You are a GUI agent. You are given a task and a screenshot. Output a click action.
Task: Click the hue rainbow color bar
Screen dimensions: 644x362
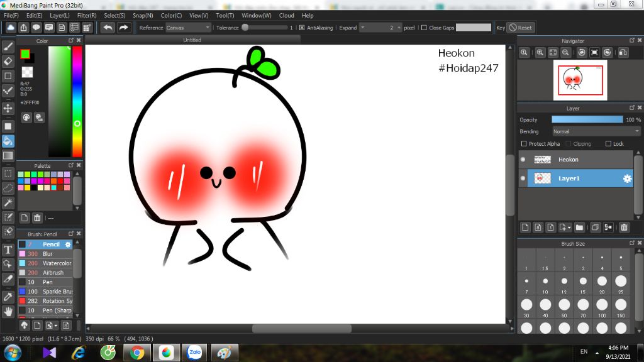(77, 101)
